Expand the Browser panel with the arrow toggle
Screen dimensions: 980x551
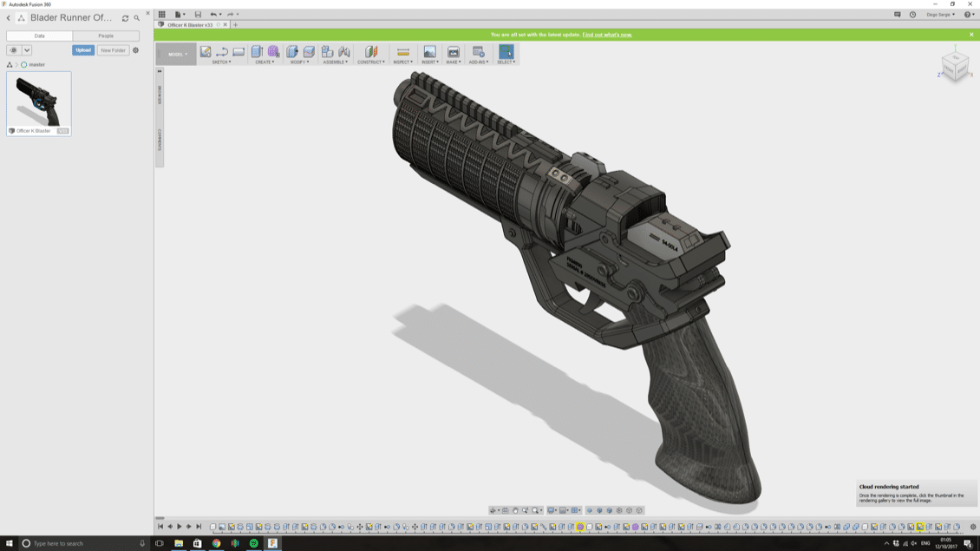[160, 71]
